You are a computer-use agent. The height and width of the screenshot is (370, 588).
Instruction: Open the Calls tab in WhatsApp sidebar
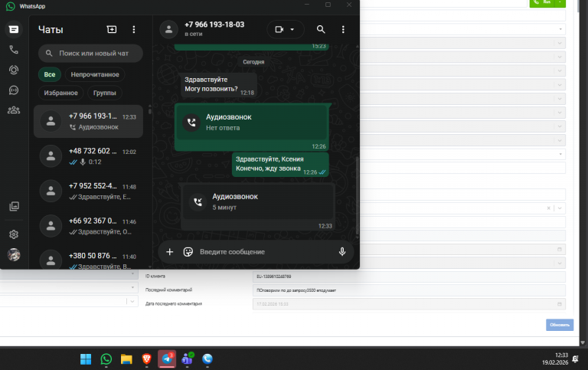(x=14, y=50)
